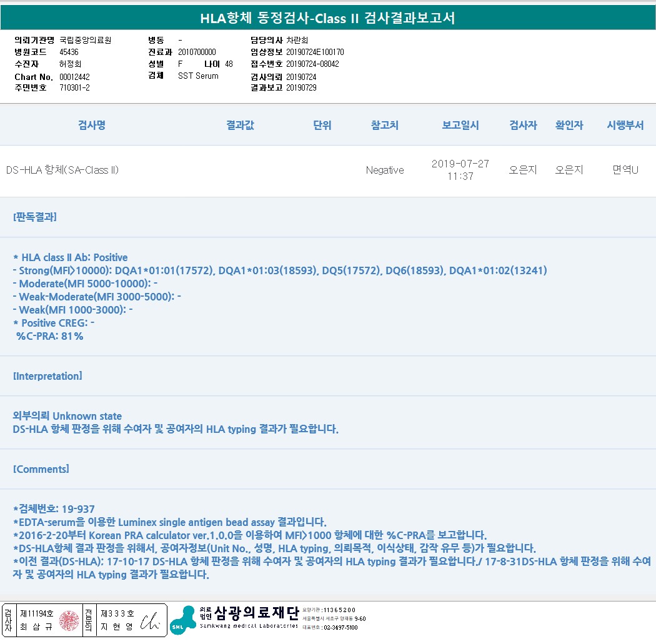
Task: Click the Chart No. value 00012442
Action: tap(74, 77)
